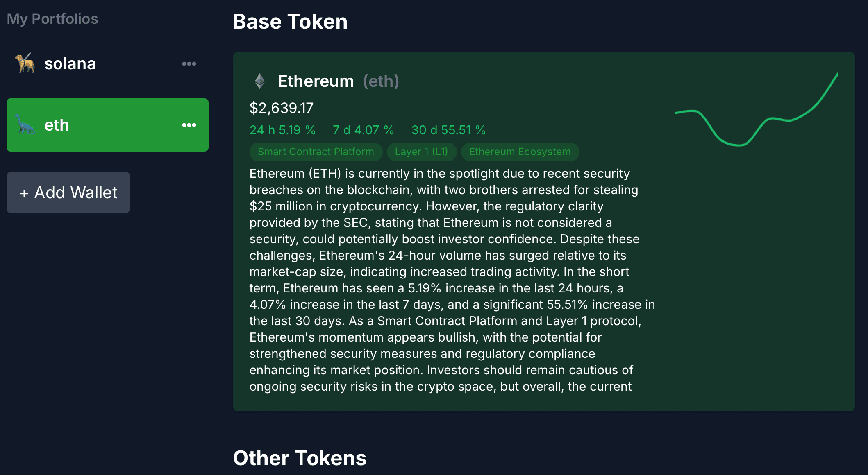Viewport: 868px width, 475px height.
Task: Select the solana portfolio
Action: pos(107,63)
